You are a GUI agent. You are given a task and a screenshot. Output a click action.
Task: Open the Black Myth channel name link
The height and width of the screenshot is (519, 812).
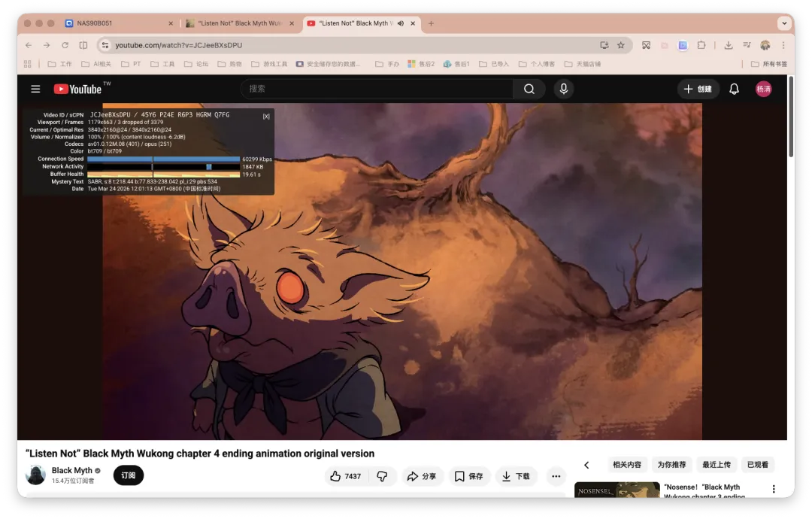click(72, 470)
